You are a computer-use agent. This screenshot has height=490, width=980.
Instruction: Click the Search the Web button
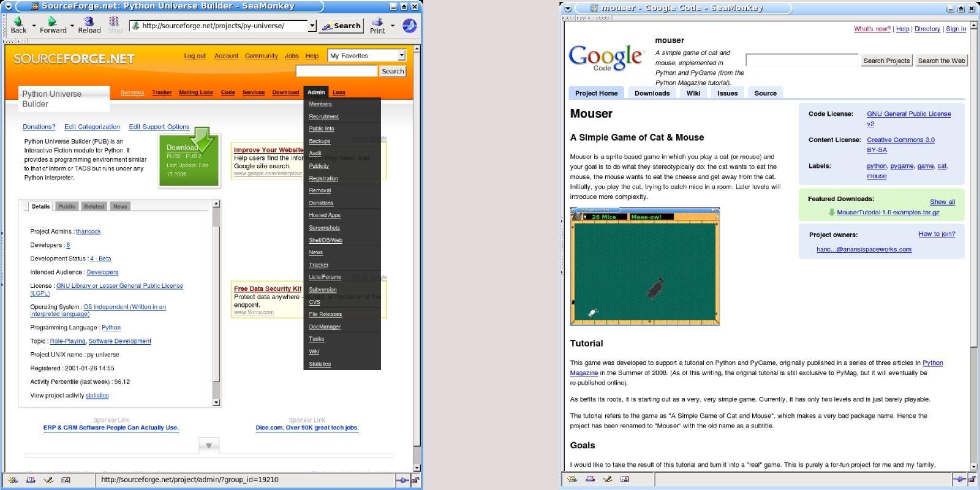(941, 61)
